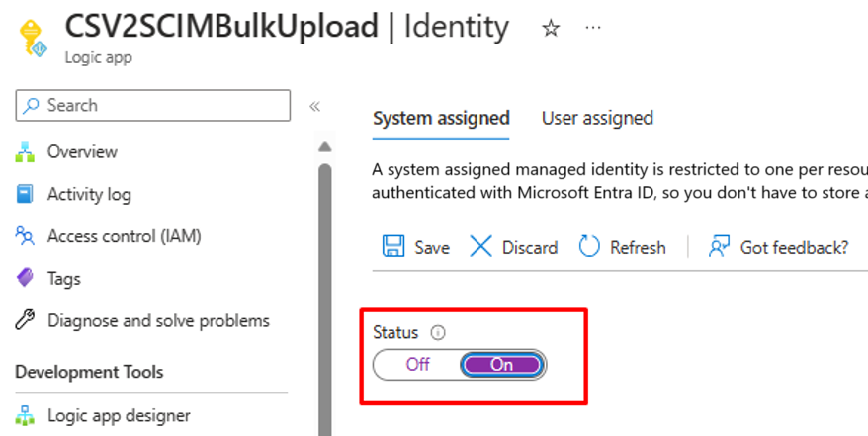
Task: Switch Status toggle to Off
Action: point(418,364)
